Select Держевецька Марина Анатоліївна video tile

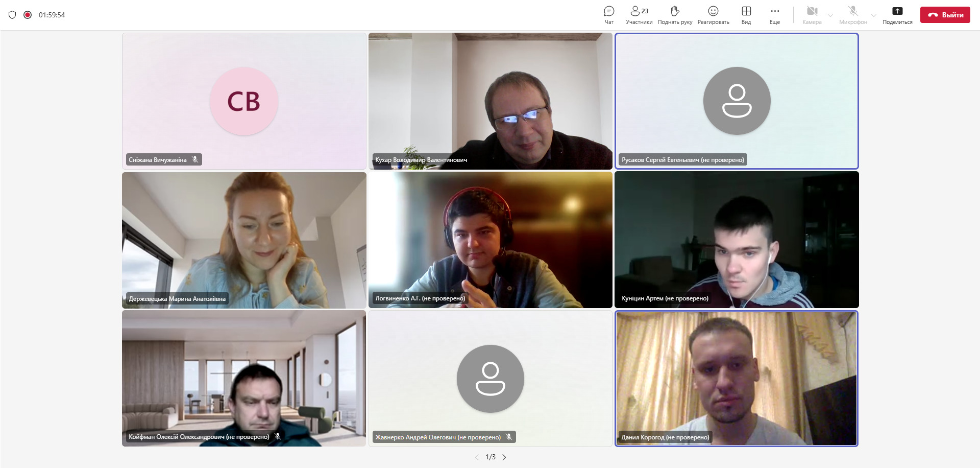click(244, 240)
